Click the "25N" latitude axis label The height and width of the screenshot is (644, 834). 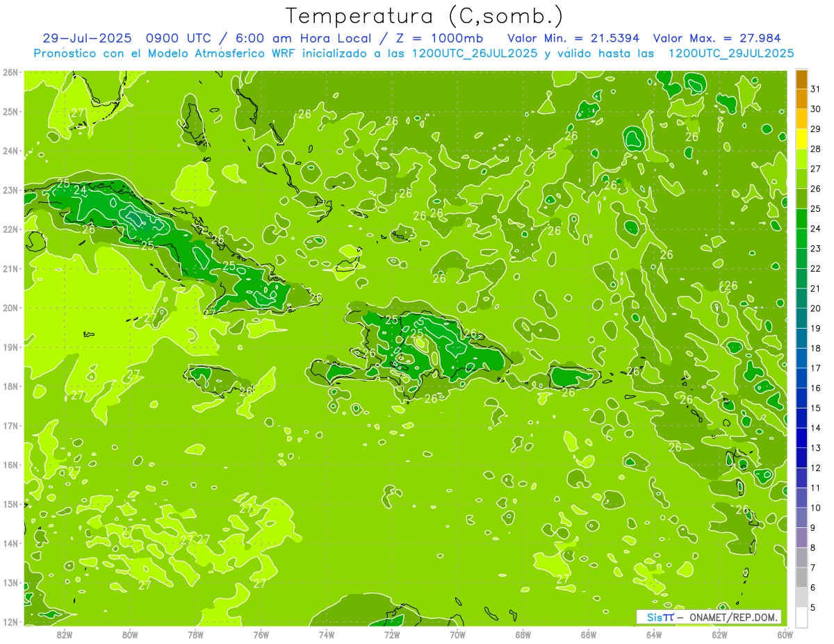[10, 112]
